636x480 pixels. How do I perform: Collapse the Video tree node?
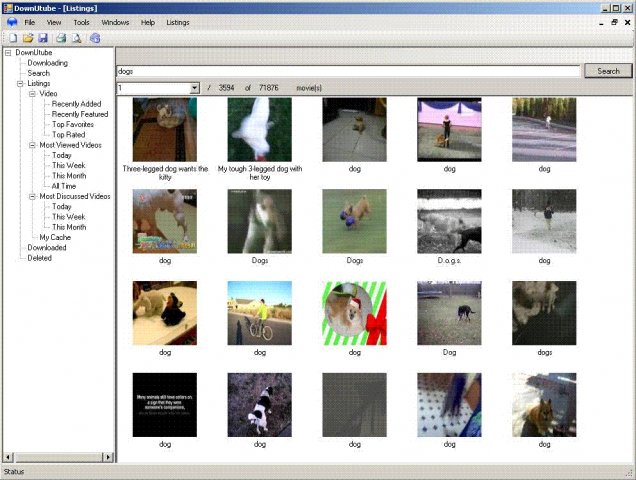click(x=32, y=94)
